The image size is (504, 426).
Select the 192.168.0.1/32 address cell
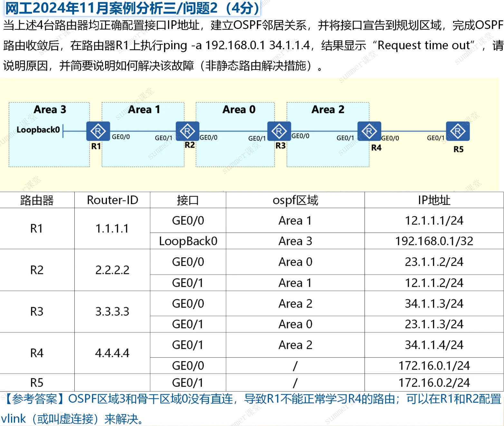pos(434,241)
